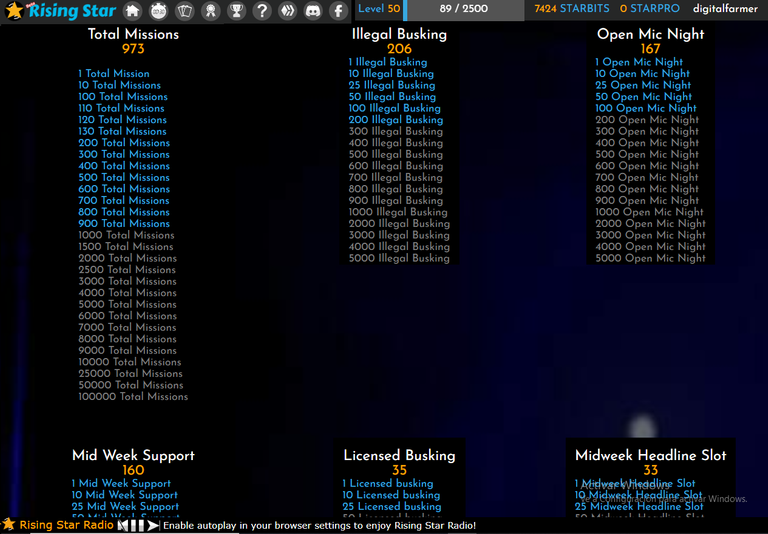Click the Level 50 indicator
The height and width of the screenshot is (534, 768).
(379, 8)
